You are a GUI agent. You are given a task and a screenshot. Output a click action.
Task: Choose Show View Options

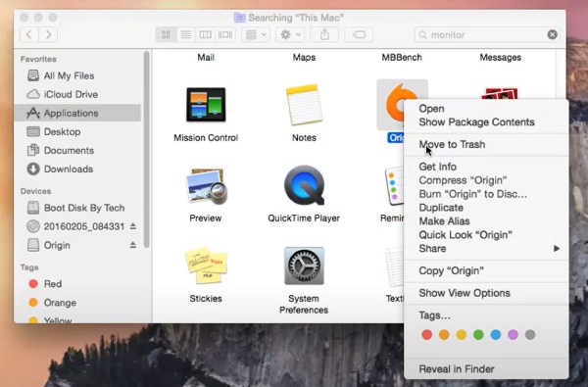click(x=486, y=293)
